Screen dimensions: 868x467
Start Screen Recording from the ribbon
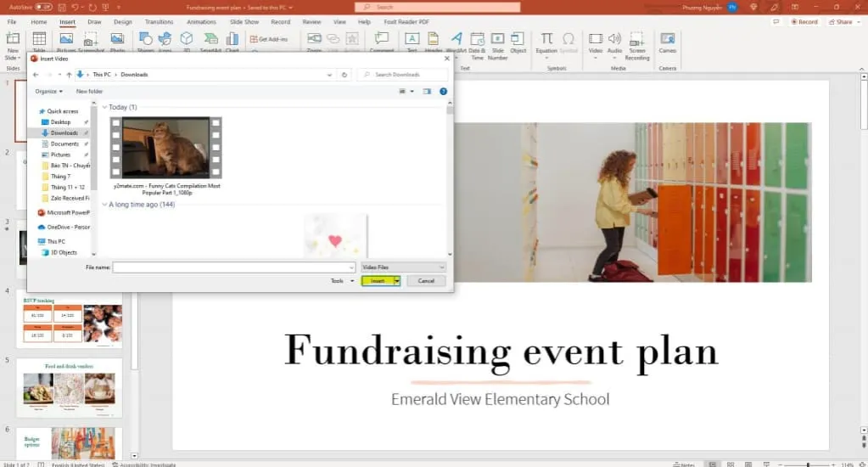point(636,40)
